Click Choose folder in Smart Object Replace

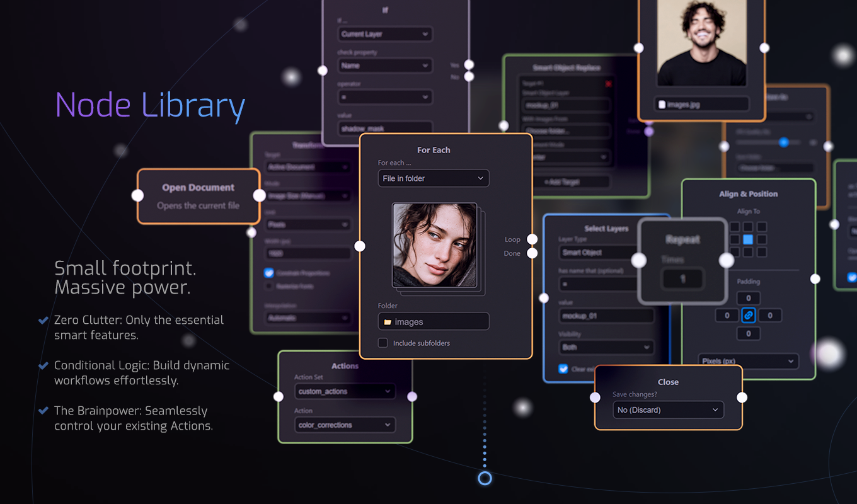[566, 132]
